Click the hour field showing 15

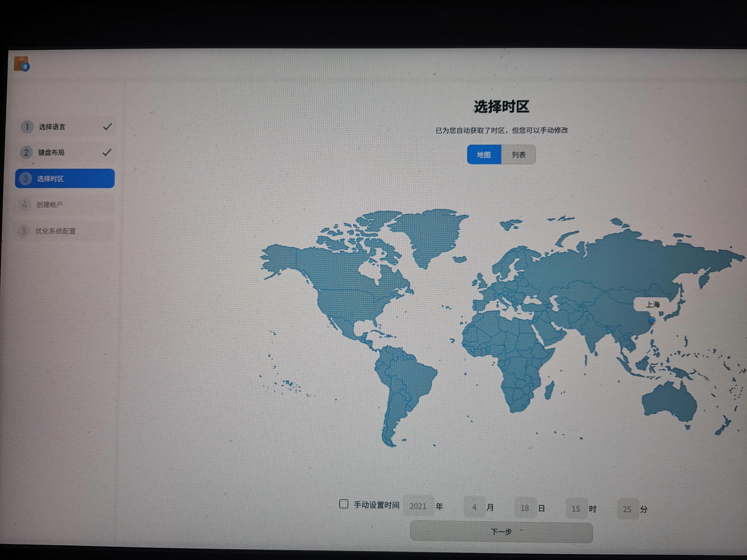coord(576,509)
